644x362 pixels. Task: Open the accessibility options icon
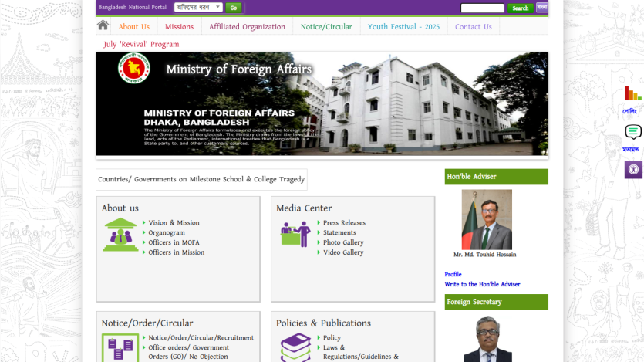click(633, 169)
